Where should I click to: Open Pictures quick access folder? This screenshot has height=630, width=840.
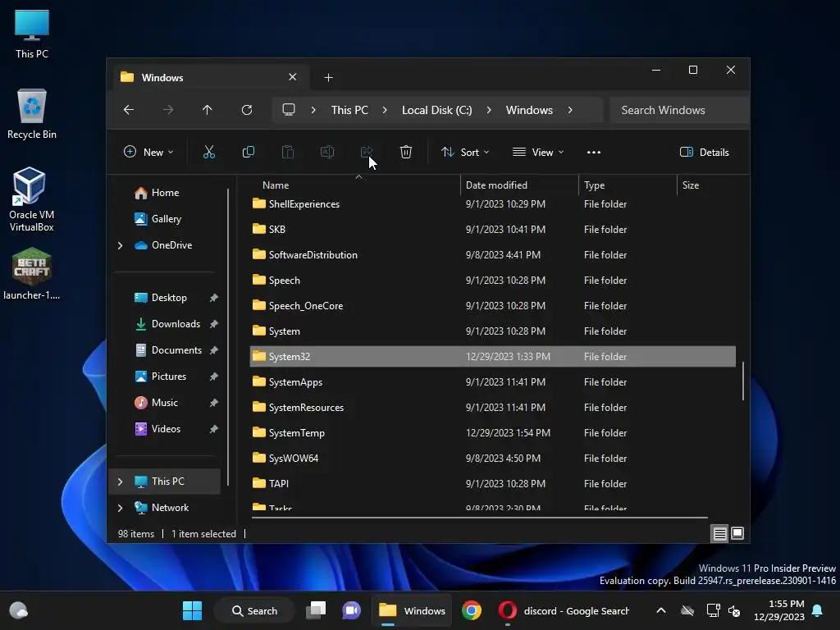coord(160,377)
